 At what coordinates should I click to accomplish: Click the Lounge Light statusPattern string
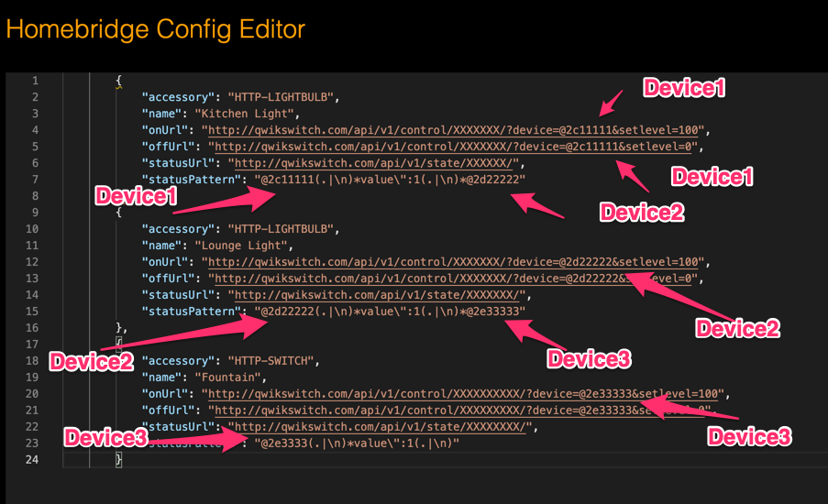(x=390, y=312)
